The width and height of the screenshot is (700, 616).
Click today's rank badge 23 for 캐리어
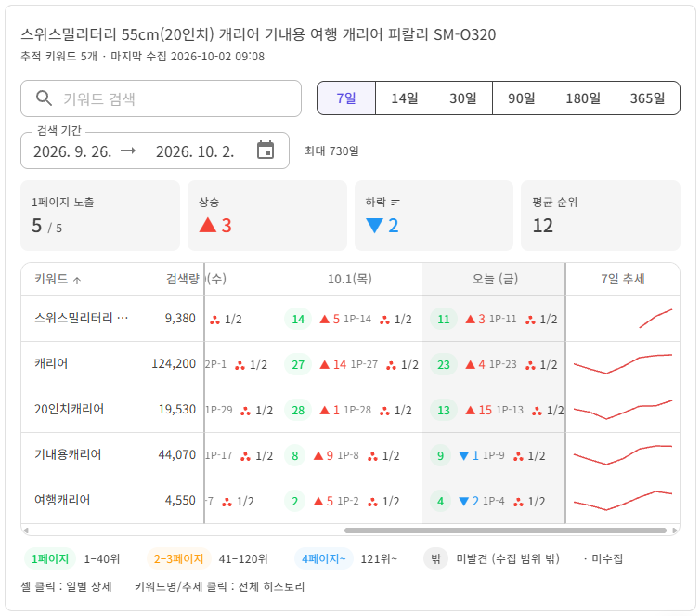click(x=444, y=364)
